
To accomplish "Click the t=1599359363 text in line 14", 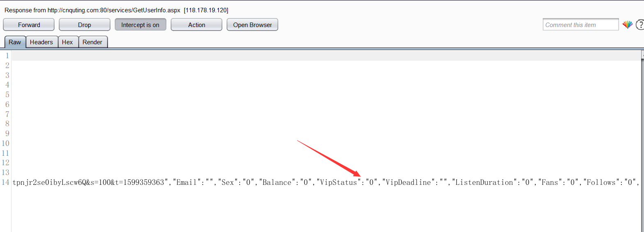I will 140,182.
